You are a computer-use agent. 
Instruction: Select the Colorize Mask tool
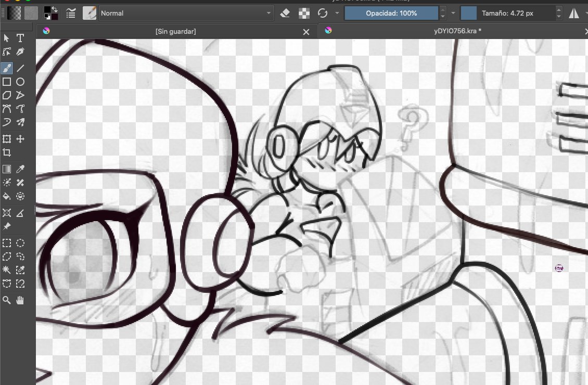click(x=7, y=183)
